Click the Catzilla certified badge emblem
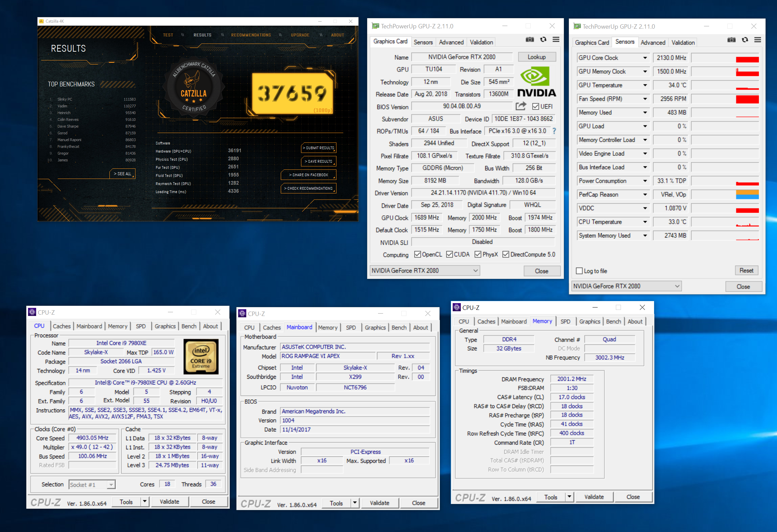 pos(194,86)
